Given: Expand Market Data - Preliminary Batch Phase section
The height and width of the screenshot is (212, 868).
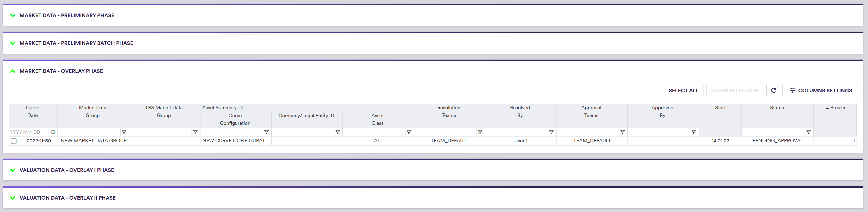Looking at the screenshot, I should [13, 43].
